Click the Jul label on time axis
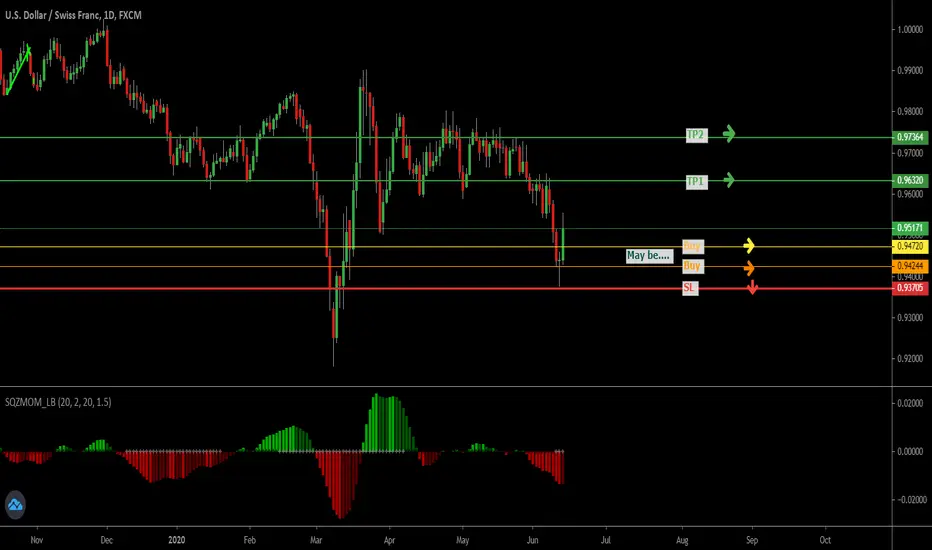 pyautogui.click(x=606, y=540)
